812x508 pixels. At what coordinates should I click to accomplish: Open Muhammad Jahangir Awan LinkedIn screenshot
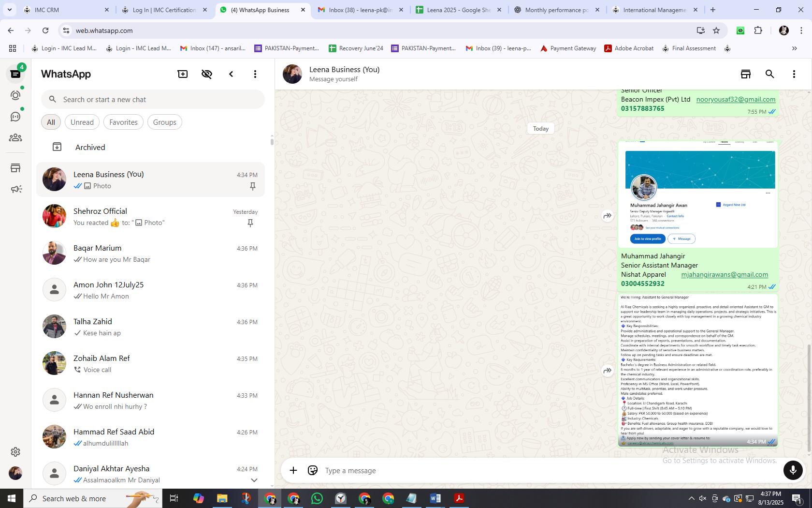(x=698, y=194)
